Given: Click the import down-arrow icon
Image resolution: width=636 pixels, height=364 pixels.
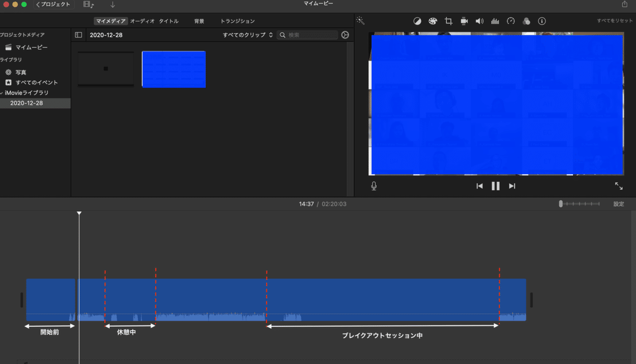Looking at the screenshot, I should click(x=112, y=4).
